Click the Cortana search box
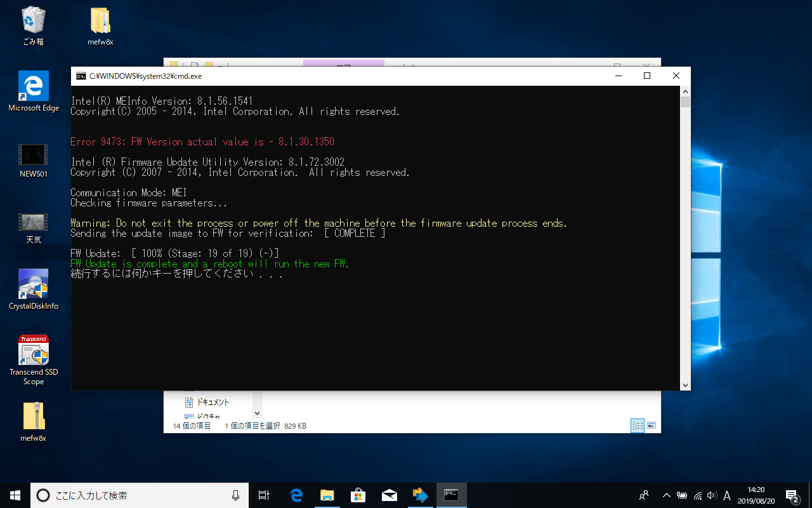 139,495
